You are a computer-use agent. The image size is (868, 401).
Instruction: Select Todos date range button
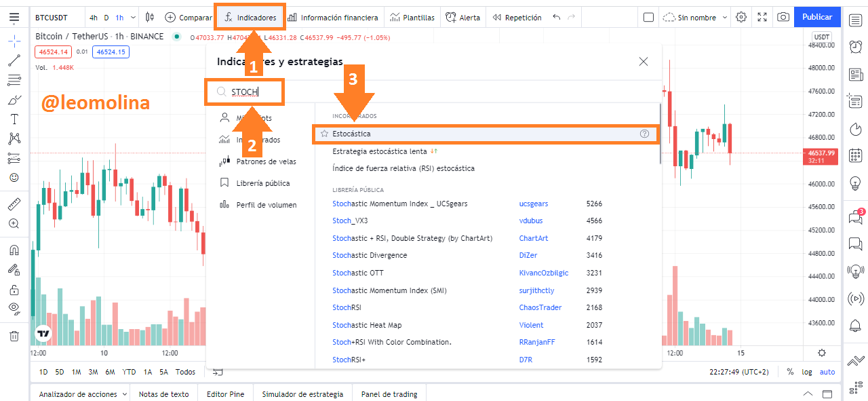point(185,372)
